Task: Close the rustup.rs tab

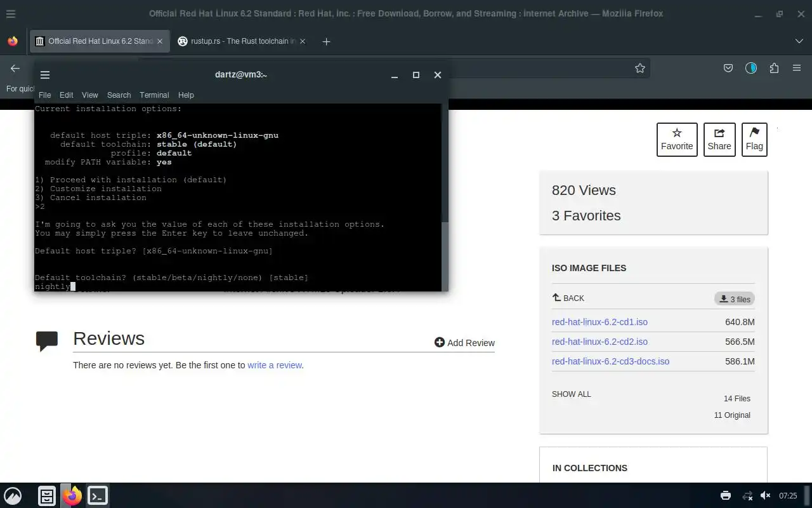Action: pos(302,41)
